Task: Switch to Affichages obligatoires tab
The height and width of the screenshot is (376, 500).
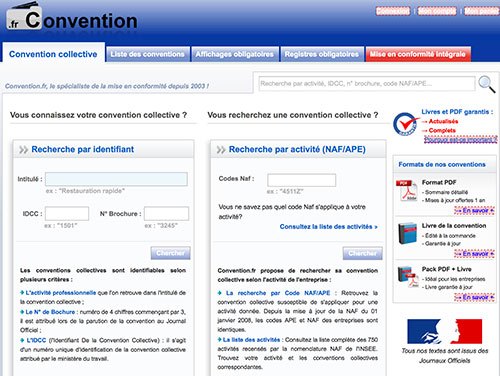Action: 235,54
